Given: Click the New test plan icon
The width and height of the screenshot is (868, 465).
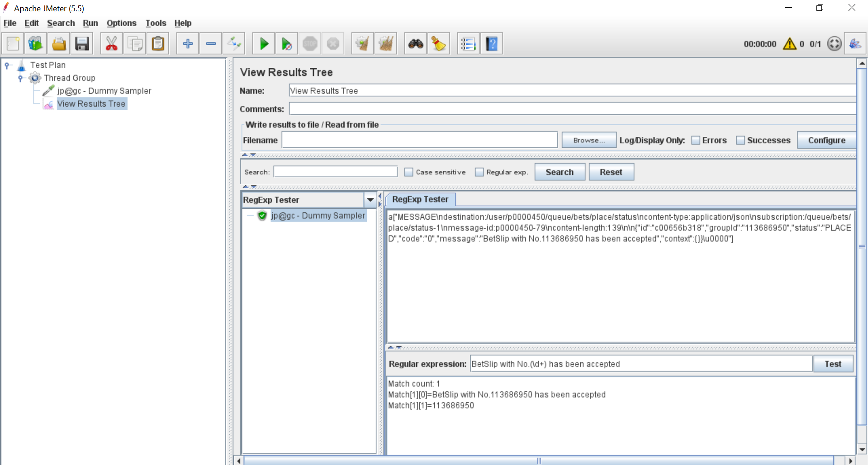Looking at the screenshot, I should (x=13, y=44).
